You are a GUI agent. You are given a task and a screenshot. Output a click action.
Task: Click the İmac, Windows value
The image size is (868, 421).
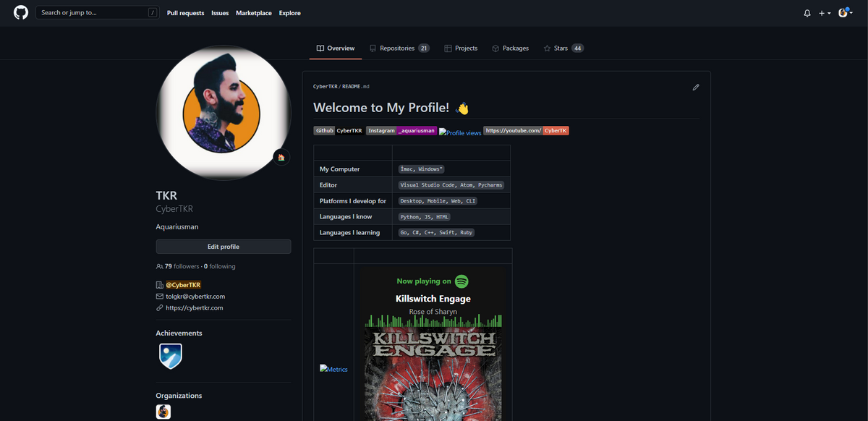pos(422,169)
